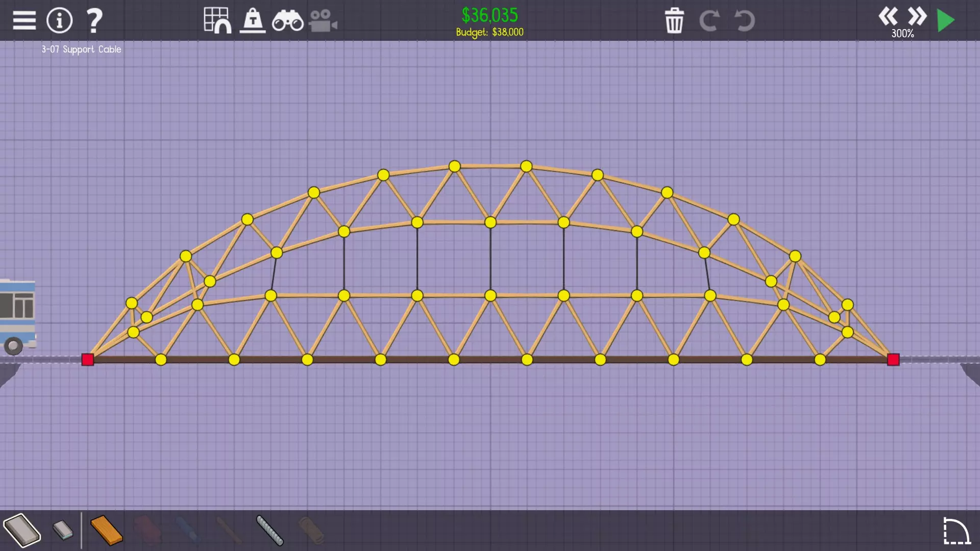Viewport: 980px width, 551px height.
Task: Increase simulation speed with double right chevron
Action: tap(917, 16)
